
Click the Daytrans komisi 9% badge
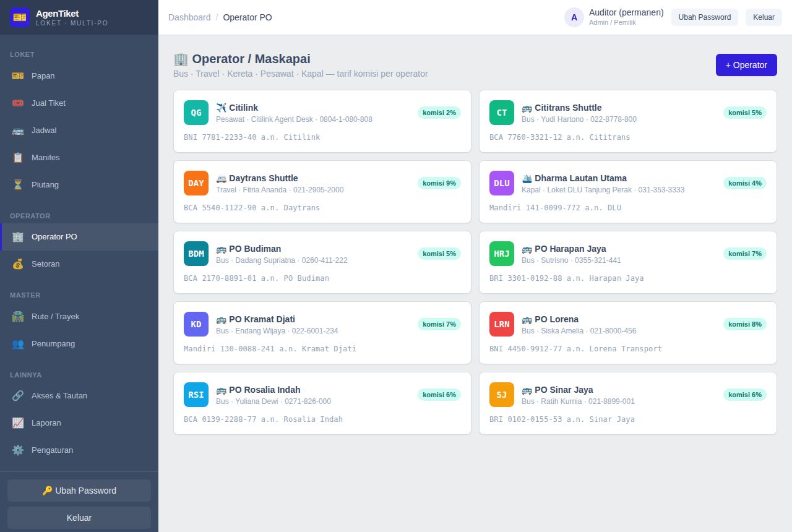tap(439, 183)
